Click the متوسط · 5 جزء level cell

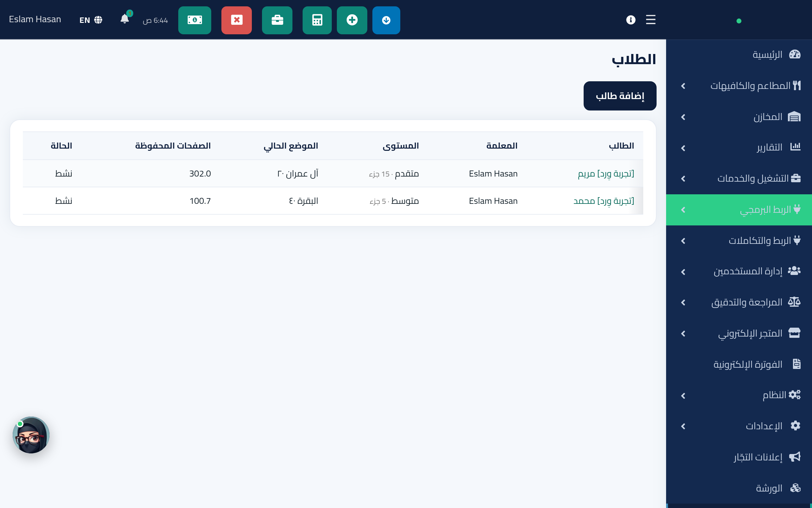[394, 201]
